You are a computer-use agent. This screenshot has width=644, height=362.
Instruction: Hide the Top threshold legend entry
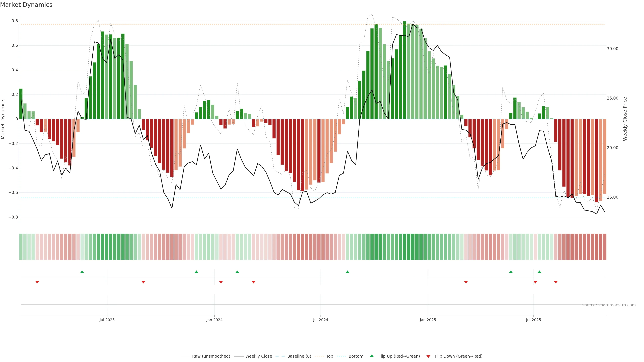(330, 356)
